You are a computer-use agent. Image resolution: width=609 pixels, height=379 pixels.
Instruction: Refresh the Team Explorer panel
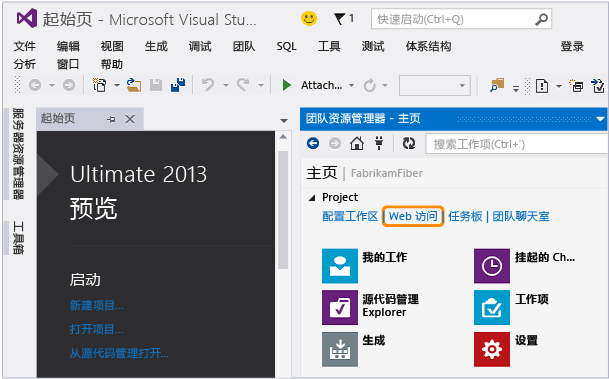[x=409, y=144]
